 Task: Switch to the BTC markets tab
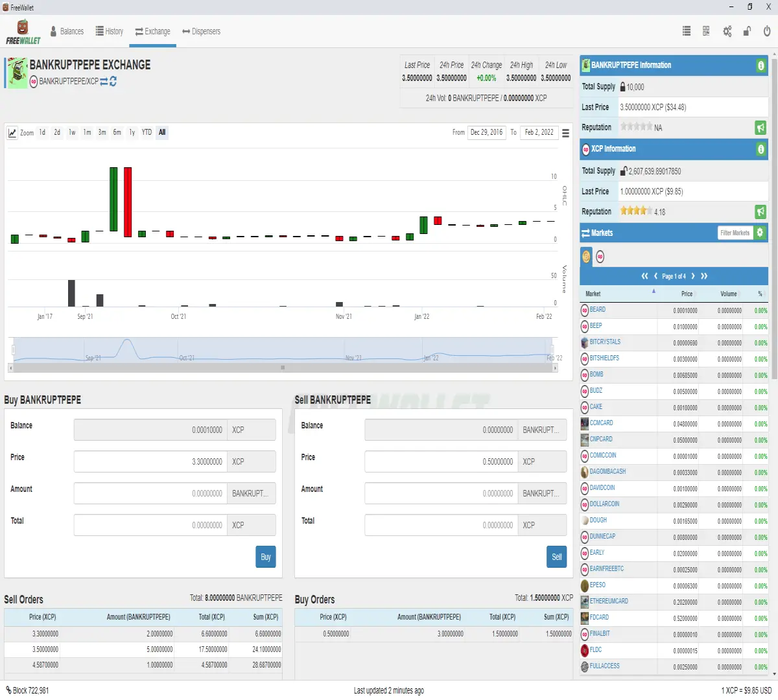(586, 257)
